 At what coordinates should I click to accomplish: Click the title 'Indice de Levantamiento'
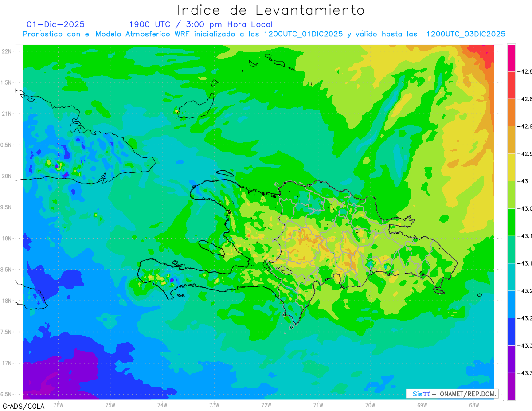pyautogui.click(x=271, y=10)
